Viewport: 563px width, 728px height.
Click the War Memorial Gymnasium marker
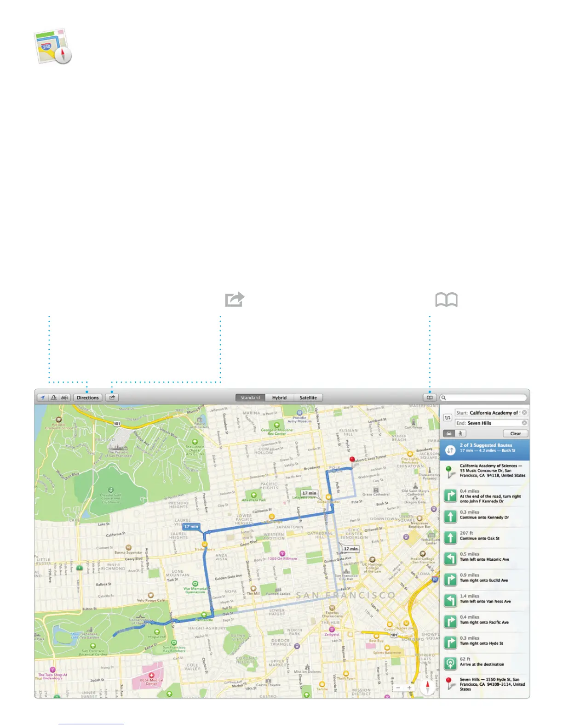click(195, 584)
